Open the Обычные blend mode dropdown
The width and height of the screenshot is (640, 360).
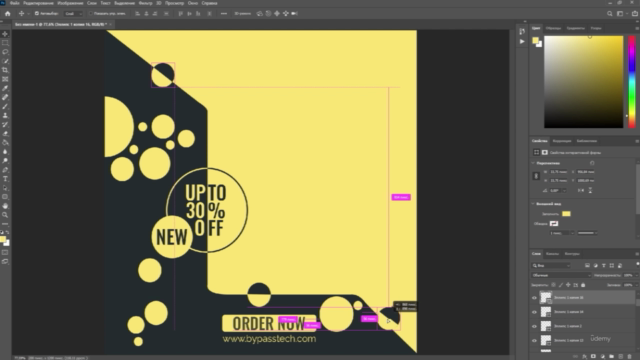tap(561, 276)
